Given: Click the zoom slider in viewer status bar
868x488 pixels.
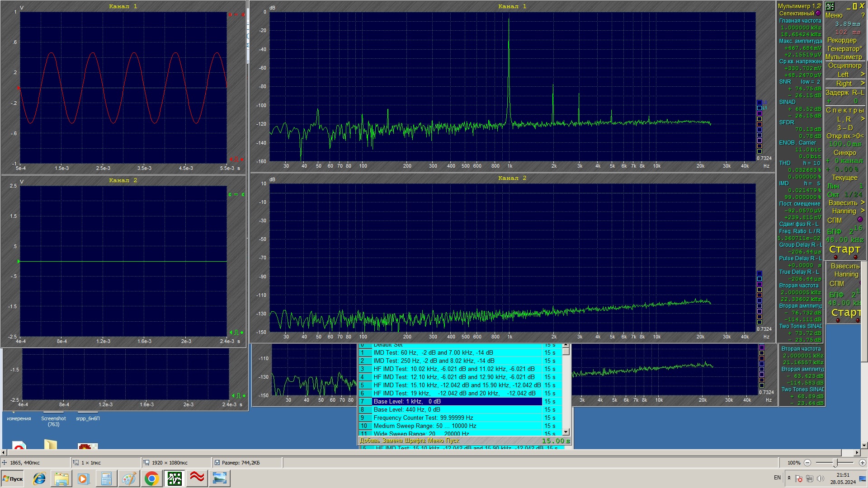Looking at the screenshot, I should pyautogui.click(x=835, y=463).
